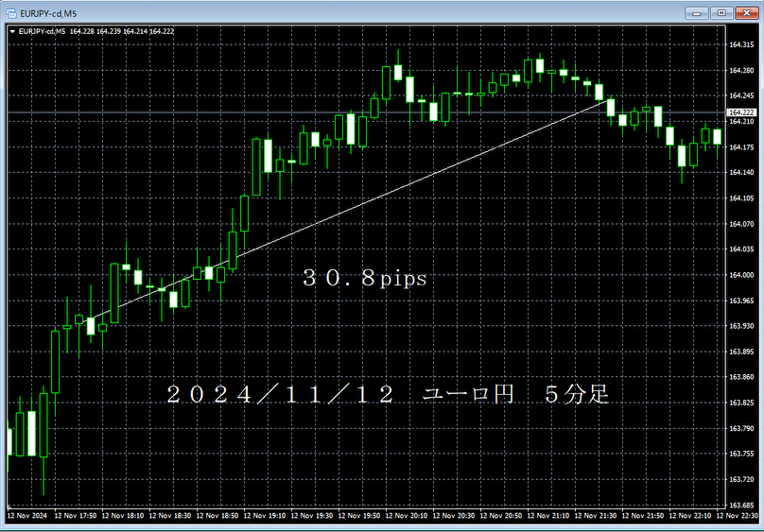Click time axis label 12 Nov 18:30
The height and width of the screenshot is (532, 764).
coord(170,515)
